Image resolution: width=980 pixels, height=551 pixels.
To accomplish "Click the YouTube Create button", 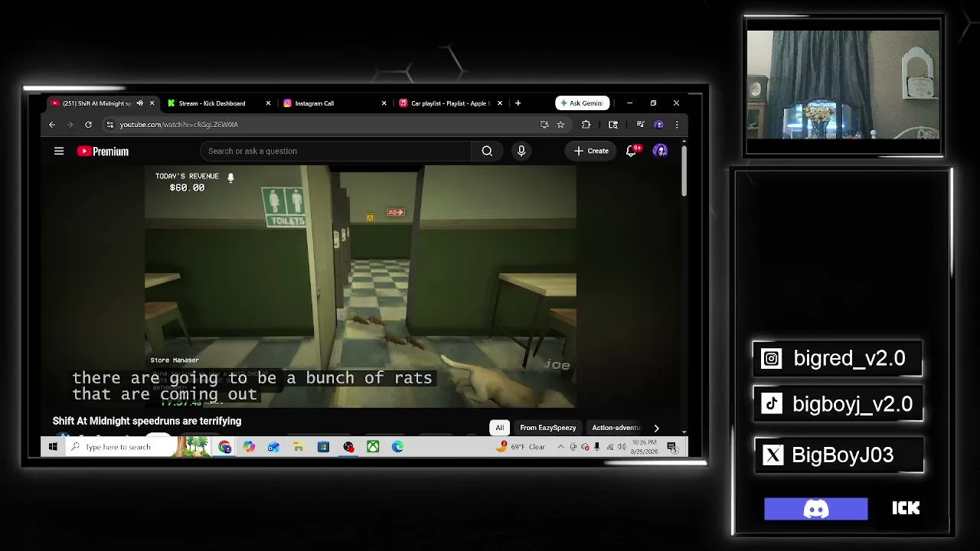I will pos(591,151).
